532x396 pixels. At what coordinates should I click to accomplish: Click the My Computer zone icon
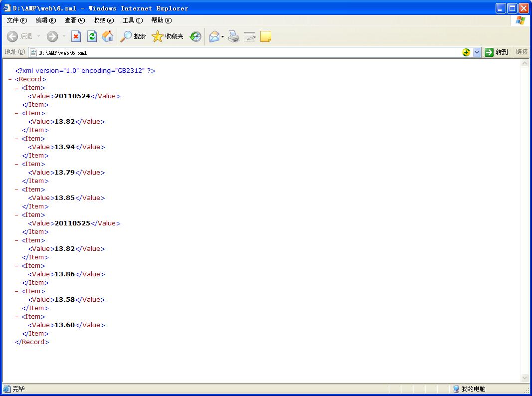pos(456,389)
